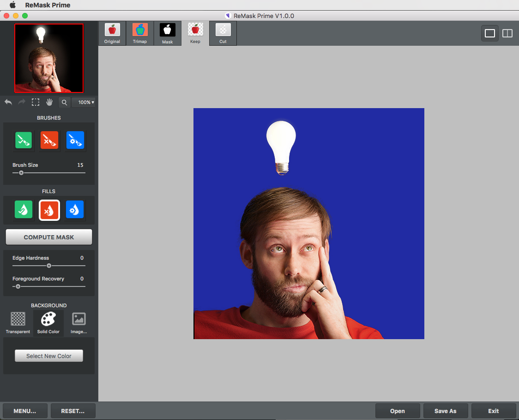Select the red cut brush tool
The width and height of the screenshot is (519, 420).
(49, 140)
